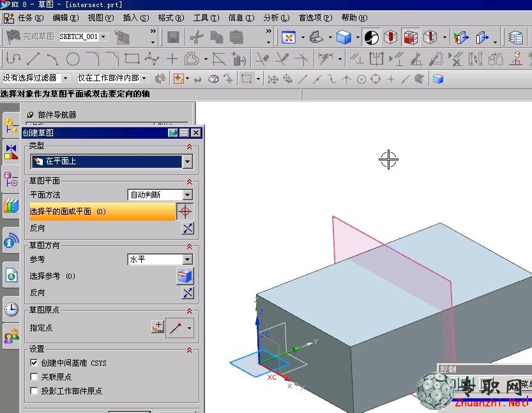
Task: Open the 任务(K) menu
Action: coord(31,18)
